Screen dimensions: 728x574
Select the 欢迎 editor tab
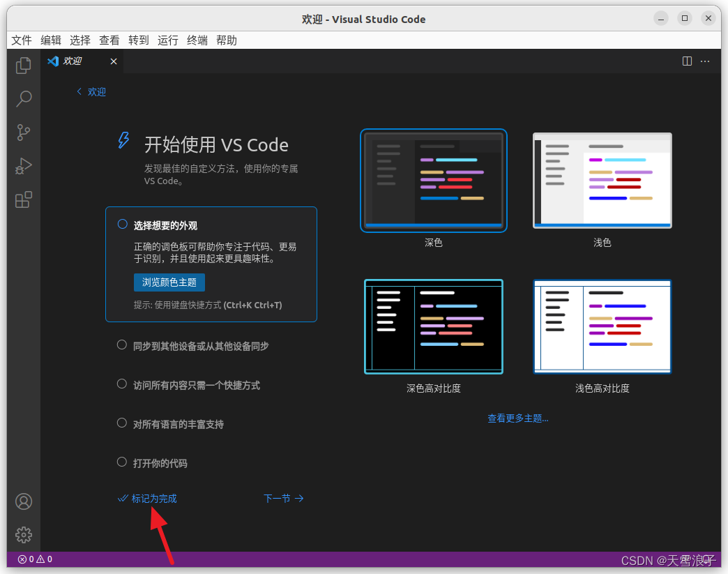click(82, 61)
